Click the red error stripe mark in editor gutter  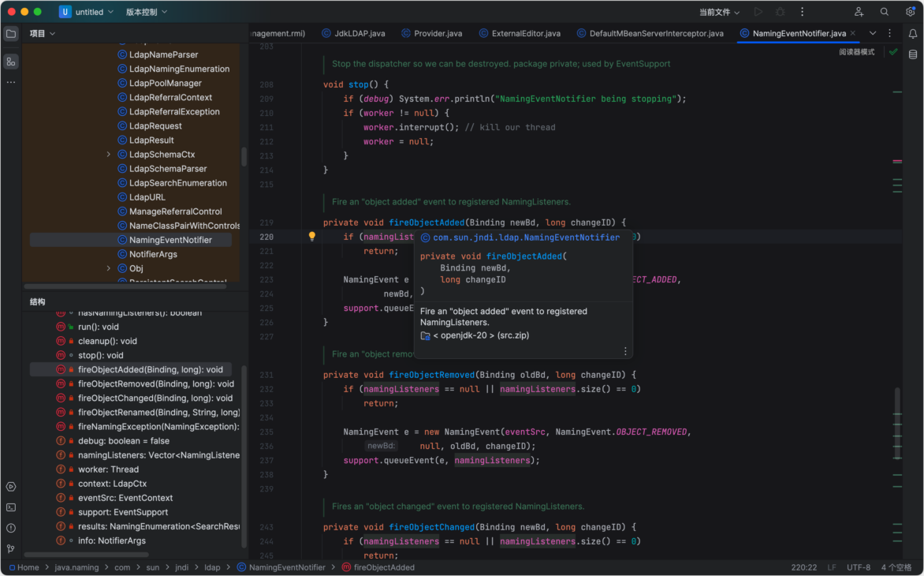tap(897, 161)
